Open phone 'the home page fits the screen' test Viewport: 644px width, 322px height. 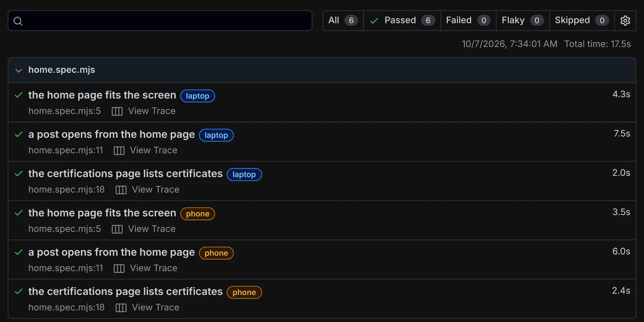(102, 213)
